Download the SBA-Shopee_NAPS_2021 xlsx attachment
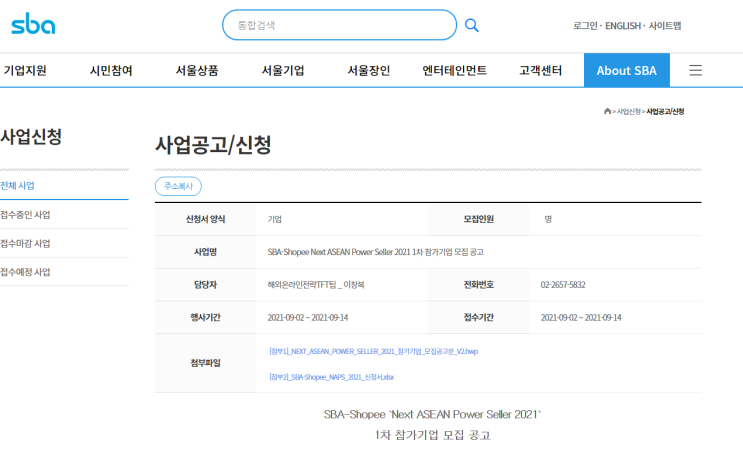743x454 pixels. [331, 377]
